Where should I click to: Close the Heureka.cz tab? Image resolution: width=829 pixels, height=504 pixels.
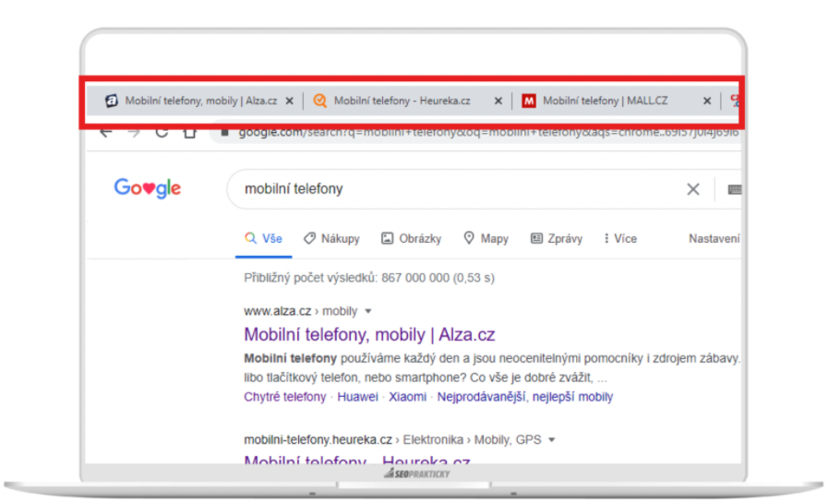[x=498, y=101]
